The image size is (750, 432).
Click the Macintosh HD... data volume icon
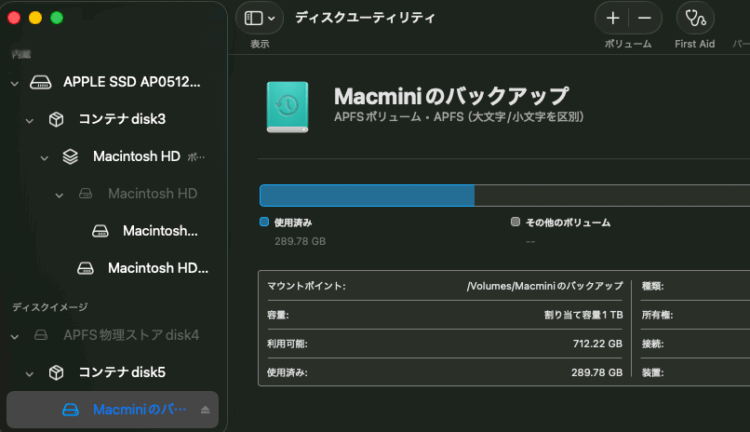tap(86, 268)
